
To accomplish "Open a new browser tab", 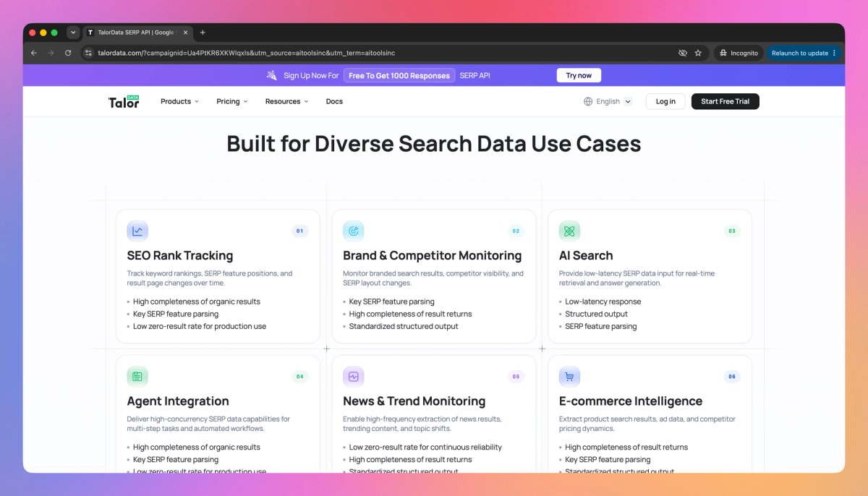I will point(203,33).
